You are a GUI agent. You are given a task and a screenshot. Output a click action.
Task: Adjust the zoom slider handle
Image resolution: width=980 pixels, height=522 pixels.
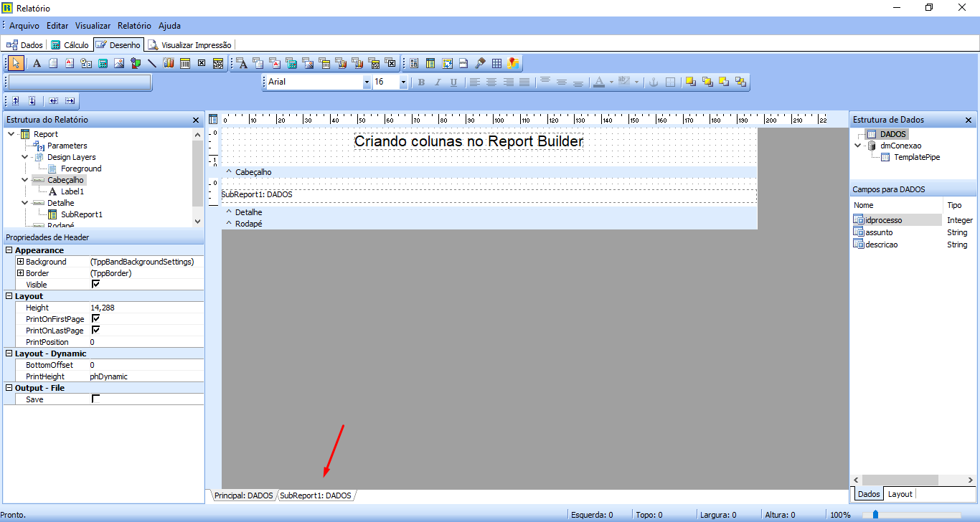pyautogui.click(x=875, y=514)
